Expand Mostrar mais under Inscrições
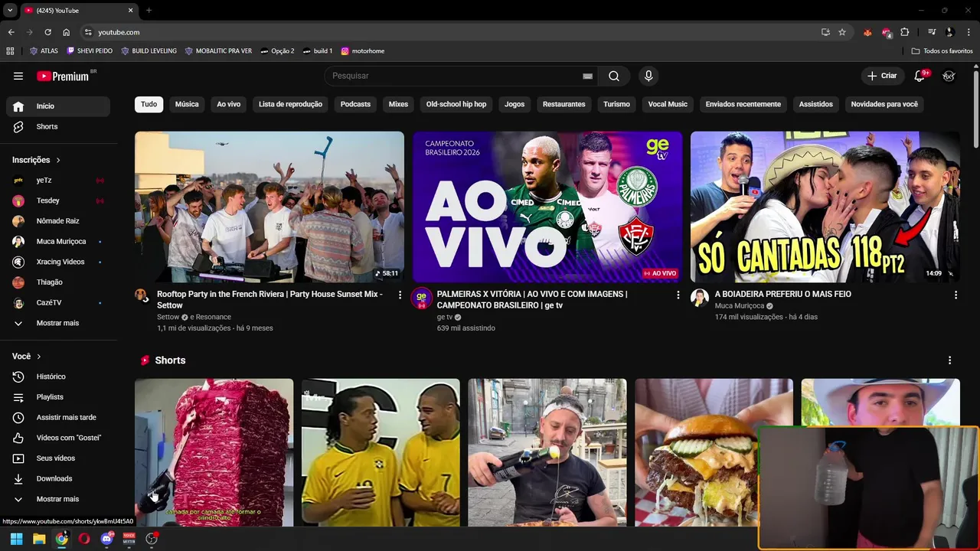980x551 pixels. coord(58,323)
